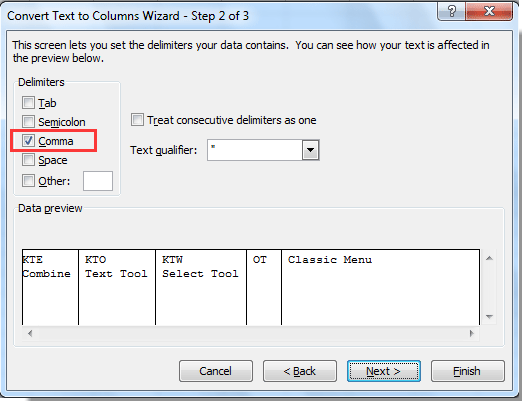This screenshot has width=522, height=401.
Task: Click the Text qualifier combo box field
Action: 263,150
